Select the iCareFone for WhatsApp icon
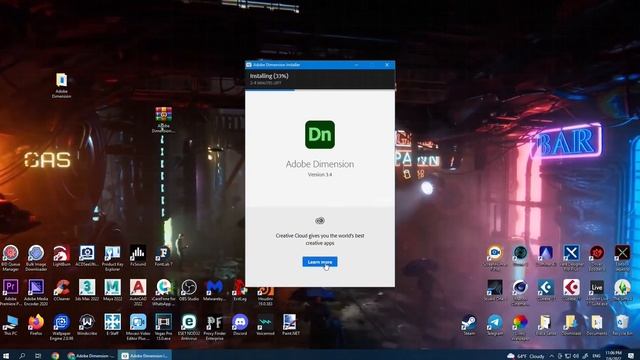This screenshot has width=640, height=360. 163,293
